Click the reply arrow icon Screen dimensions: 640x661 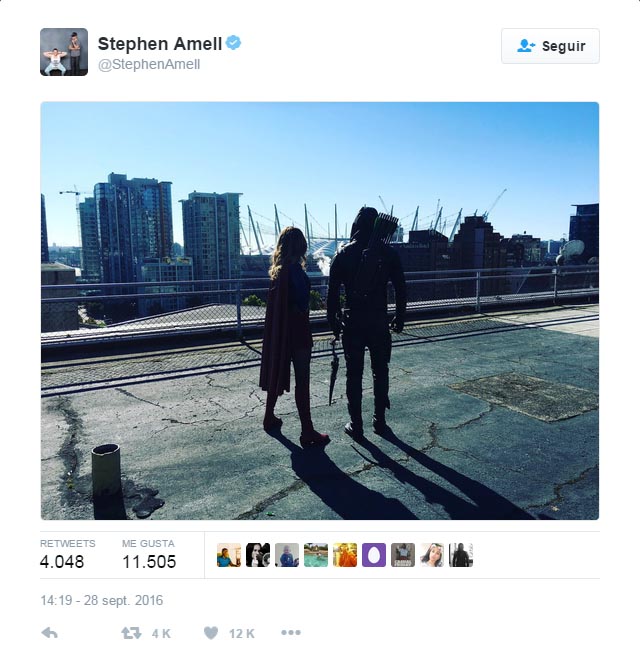tap(50, 633)
